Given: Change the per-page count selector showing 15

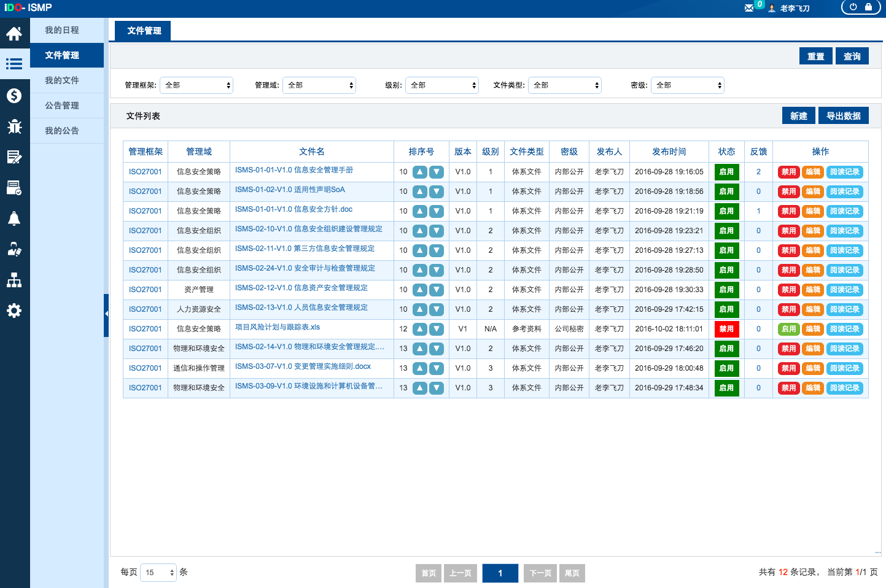Looking at the screenshot, I should point(158,573).
